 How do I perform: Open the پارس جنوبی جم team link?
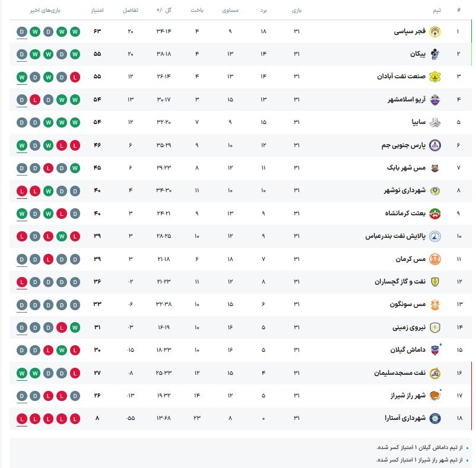pos(401,145)
